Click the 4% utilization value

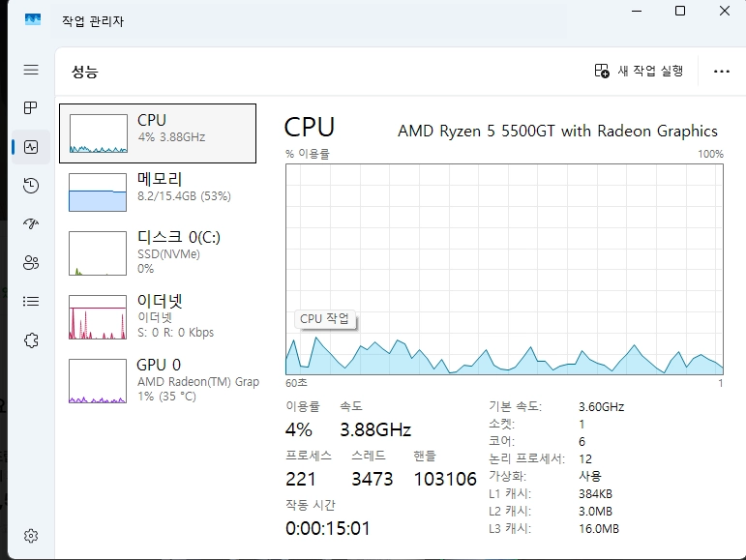[x=299, y=429]
